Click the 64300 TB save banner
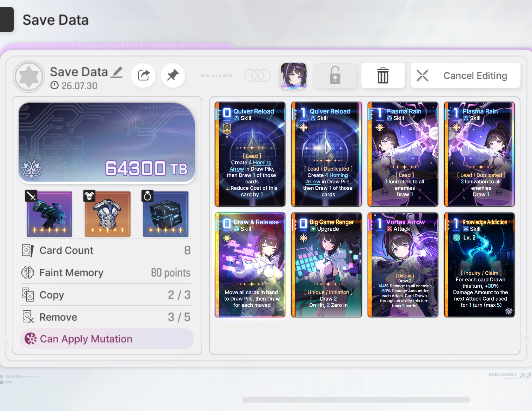This screenshot has height=411, width=532. 107,143
